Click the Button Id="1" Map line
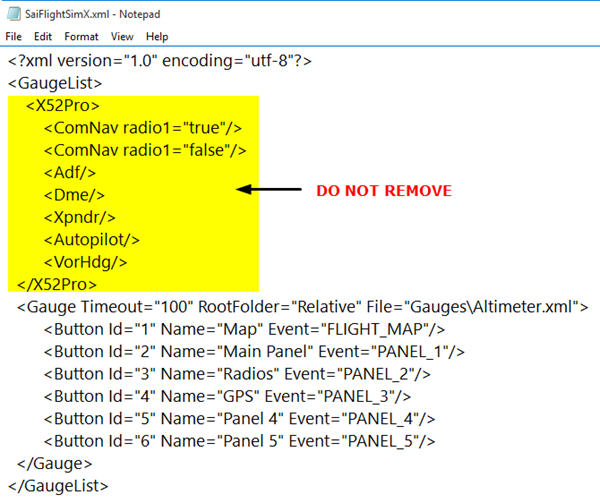The image size is (600, 503). click(x=244, y=329)
